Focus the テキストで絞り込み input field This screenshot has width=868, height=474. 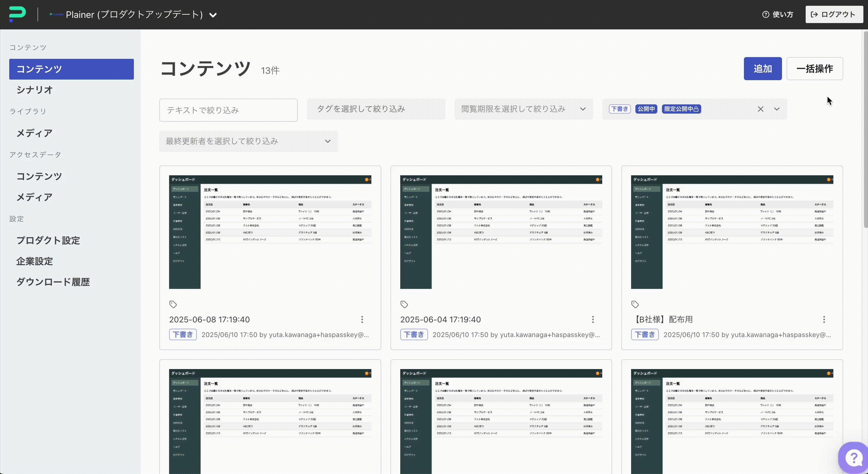pyautogui.click(x=228, y=110)
